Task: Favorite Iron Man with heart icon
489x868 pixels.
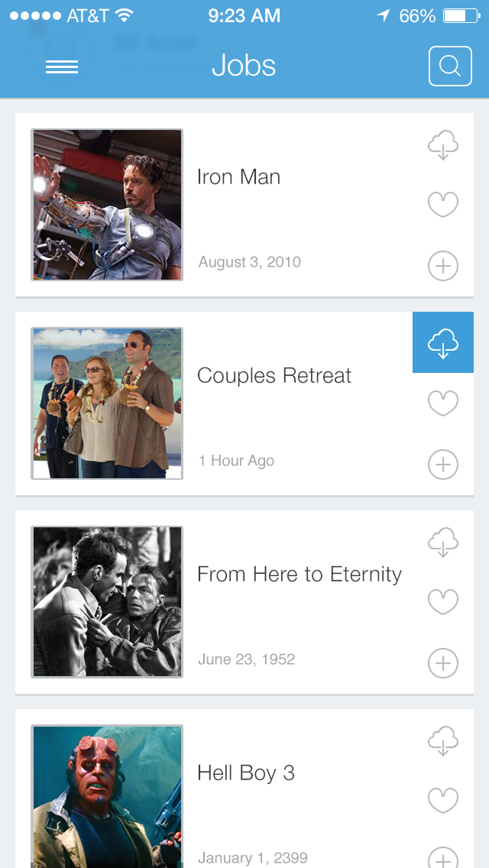Action: pyautogui.click(x=443, y=205)
